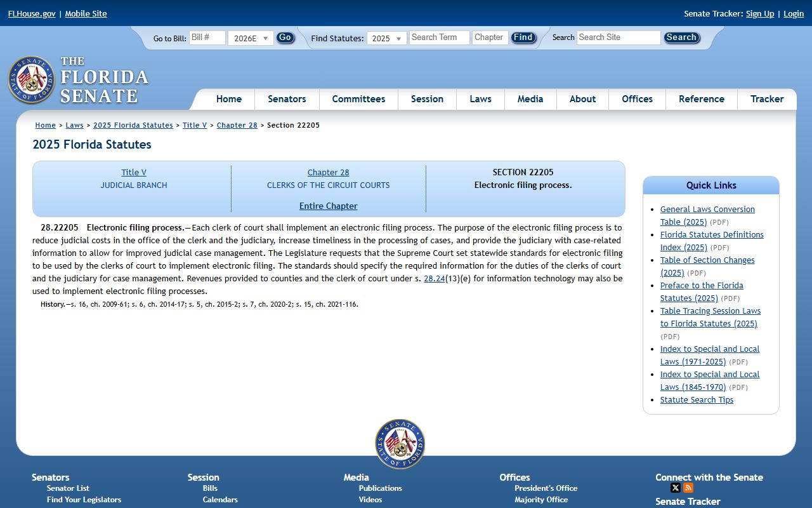The height and width of the screenshot is (508, 812).
Task: Click the Login link
Action: click(794, 13)
